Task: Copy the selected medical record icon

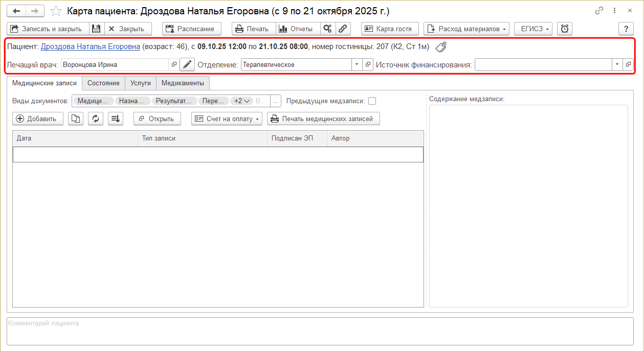Action: point(76,119)
